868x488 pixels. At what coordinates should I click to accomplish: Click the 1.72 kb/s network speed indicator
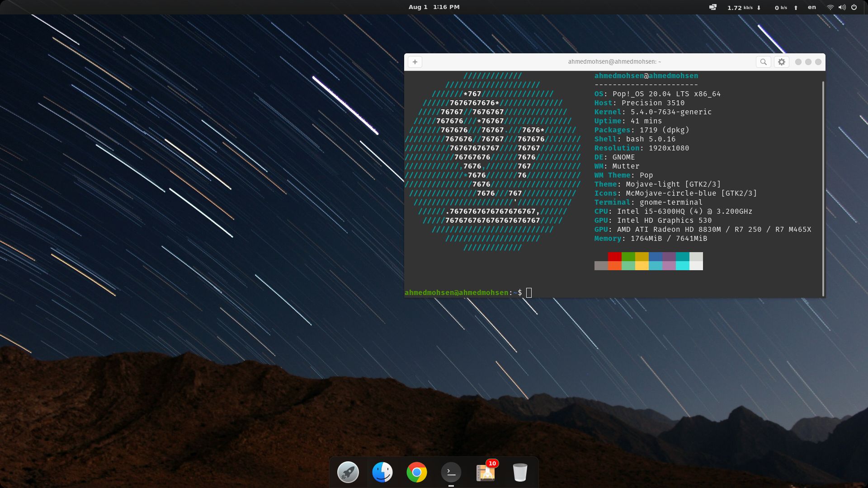pos(741,7)
